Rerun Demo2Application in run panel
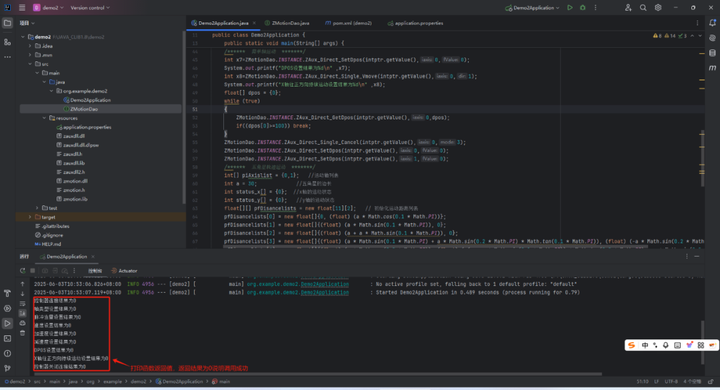 pos(22,271)
